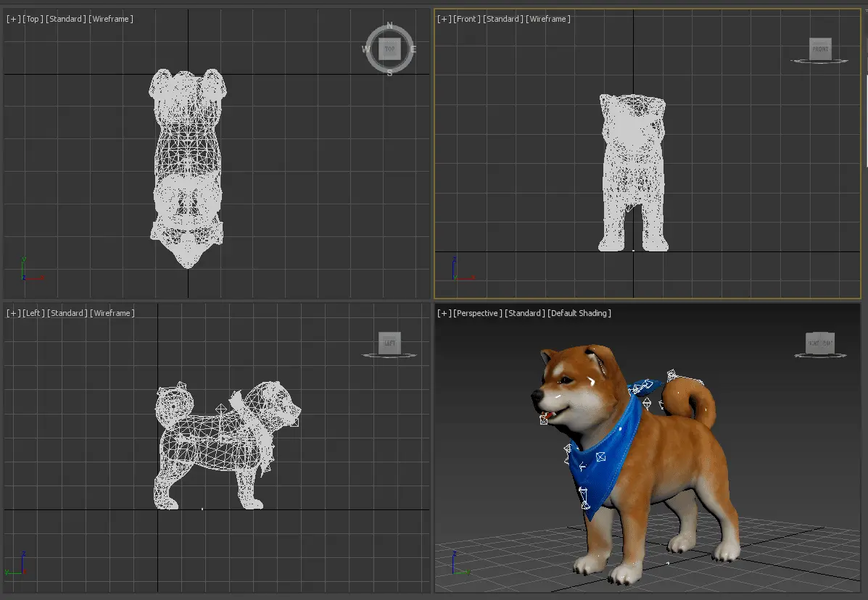Click the W compass letter on Top ViewCube
Screen dimensions: 868x600
click(365, 49)
